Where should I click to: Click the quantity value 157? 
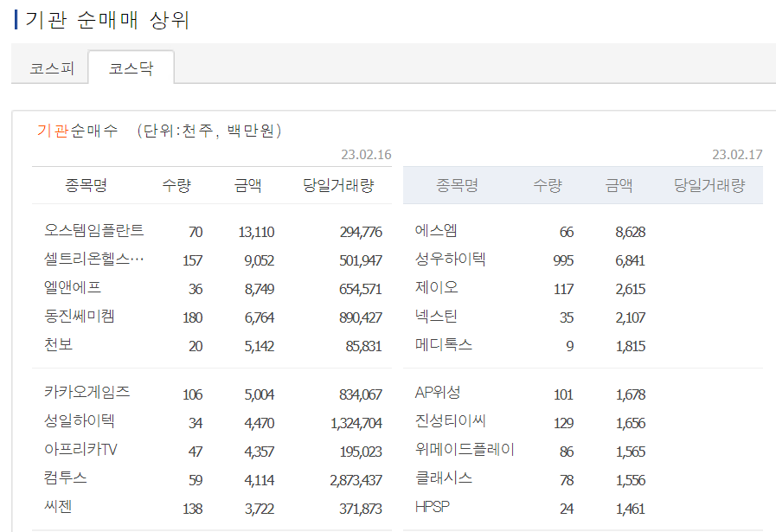point(193,260)
